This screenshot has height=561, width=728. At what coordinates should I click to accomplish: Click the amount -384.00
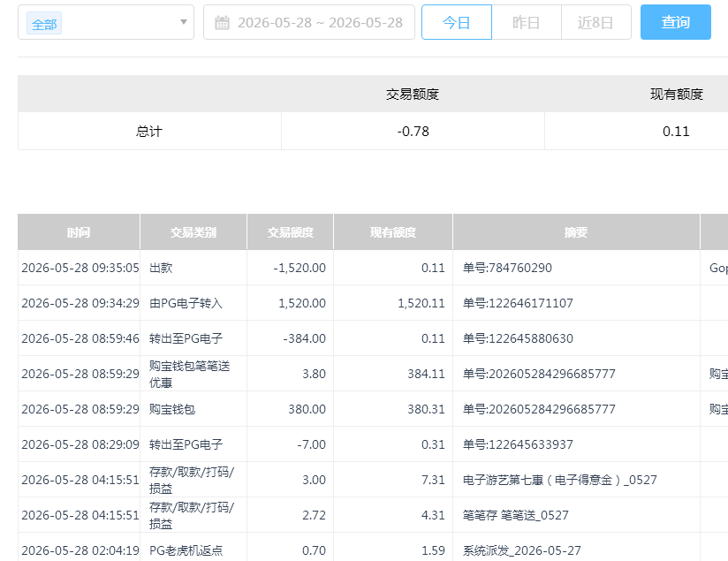pyautogui.click(x=305, y=338)
